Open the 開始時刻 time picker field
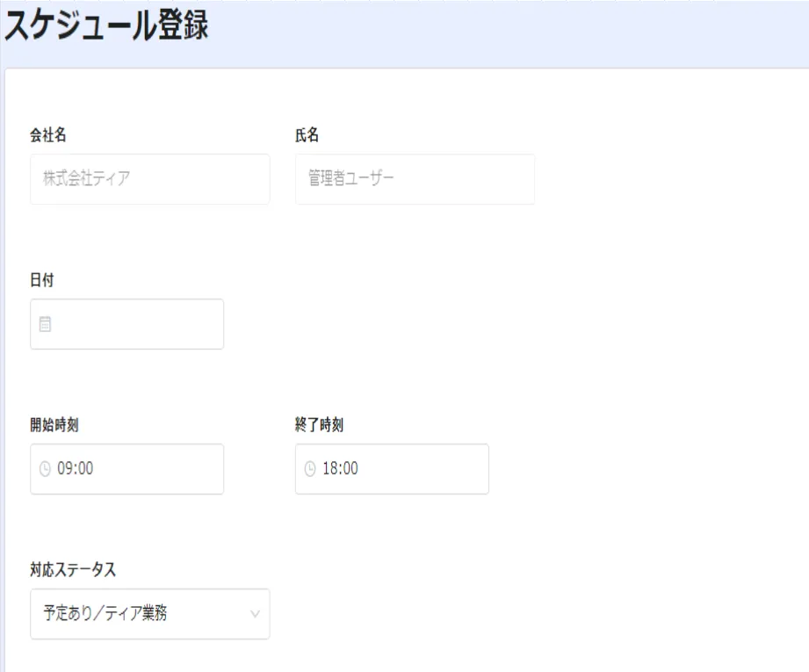Viewport: 809px width, 672px height. point(141,469)
